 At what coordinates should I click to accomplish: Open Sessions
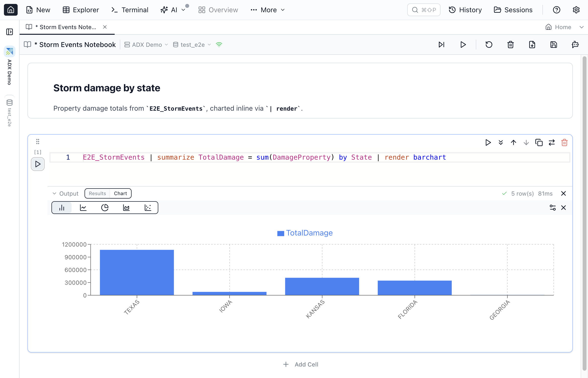[513, 10]
